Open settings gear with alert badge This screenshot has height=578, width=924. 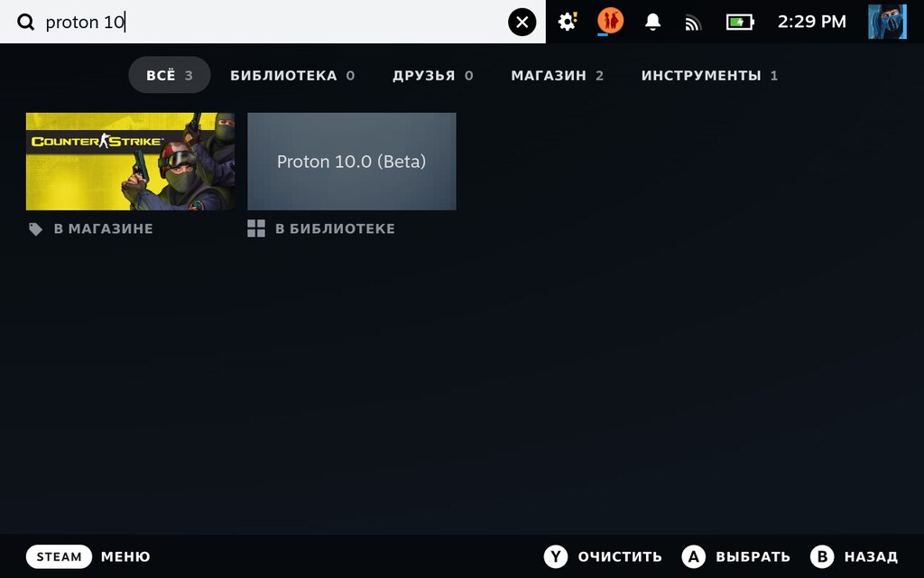568,22
